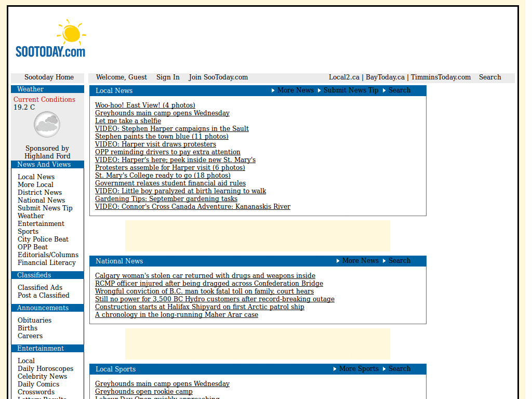Open 'Government relaxes student financial aid rules'
This screenshot has height=399, width=532.
coord(170,183)
